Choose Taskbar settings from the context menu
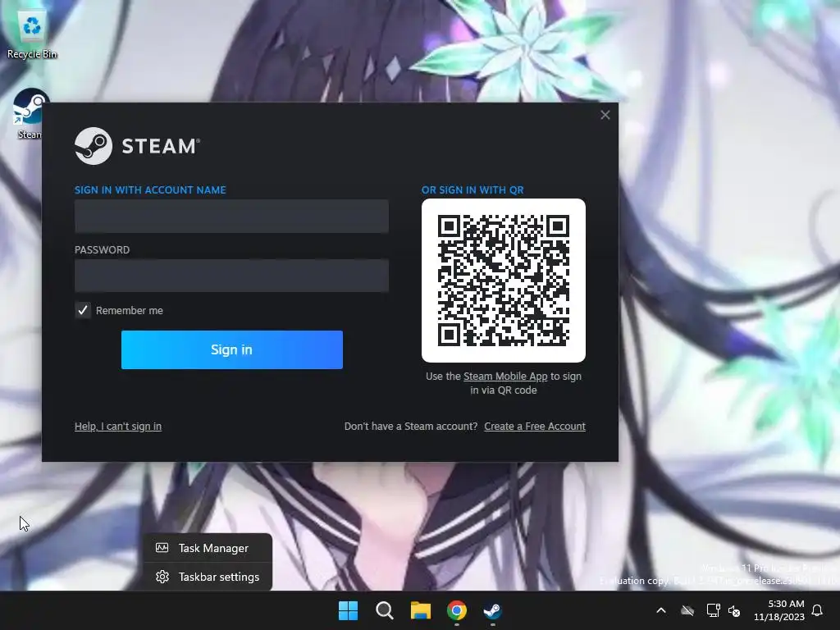Viewport: 840px width, 630px height. click(x=208, y=577)
